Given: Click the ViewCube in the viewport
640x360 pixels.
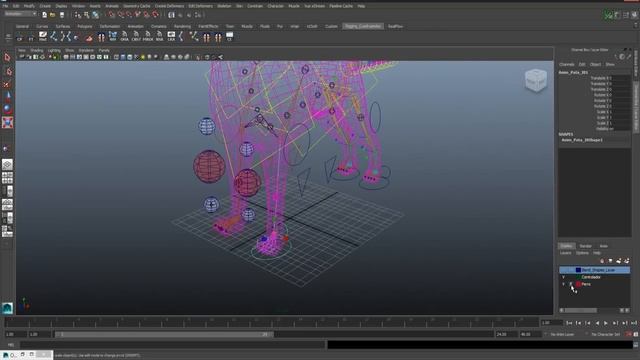Looking at the screenshot, I should [536, 80].
